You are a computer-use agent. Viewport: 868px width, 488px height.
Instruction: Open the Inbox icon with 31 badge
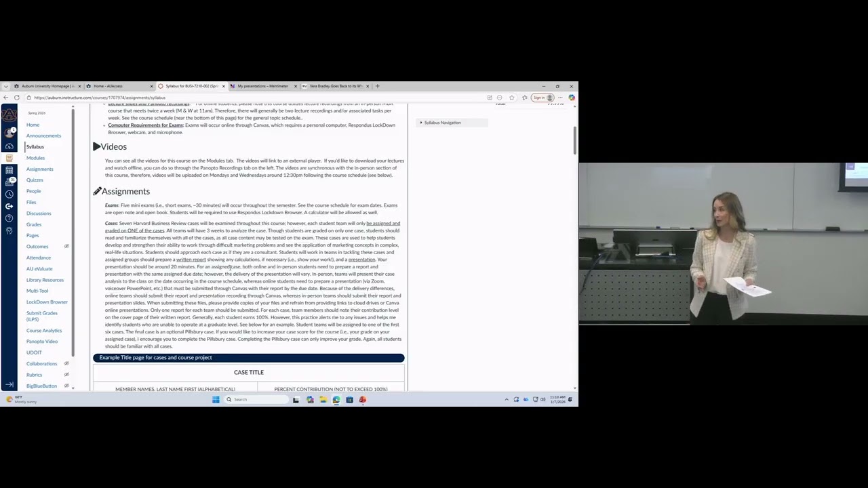click(x=9, y=182)
